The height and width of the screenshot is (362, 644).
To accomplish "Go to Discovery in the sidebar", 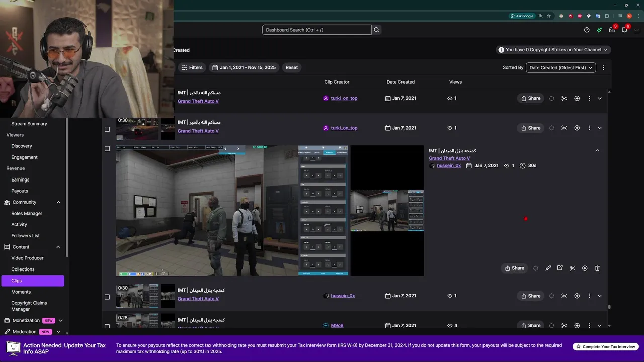I will click(x=22, y=146).
